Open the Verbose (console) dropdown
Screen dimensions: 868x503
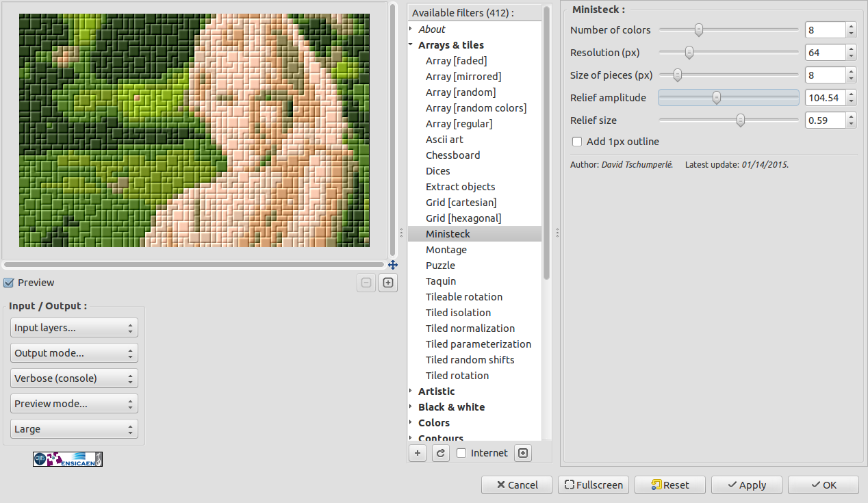point(74,378)
